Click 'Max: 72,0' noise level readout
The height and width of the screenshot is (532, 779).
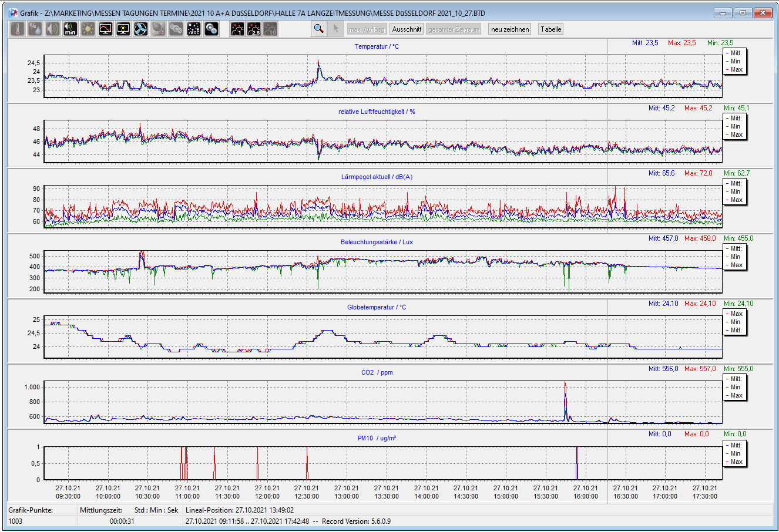click(x=698, y=173)
